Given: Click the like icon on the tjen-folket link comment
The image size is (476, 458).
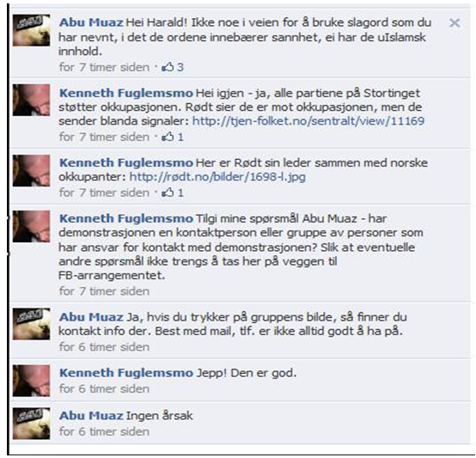Looking at the screenshot, I should pos(168,137).
